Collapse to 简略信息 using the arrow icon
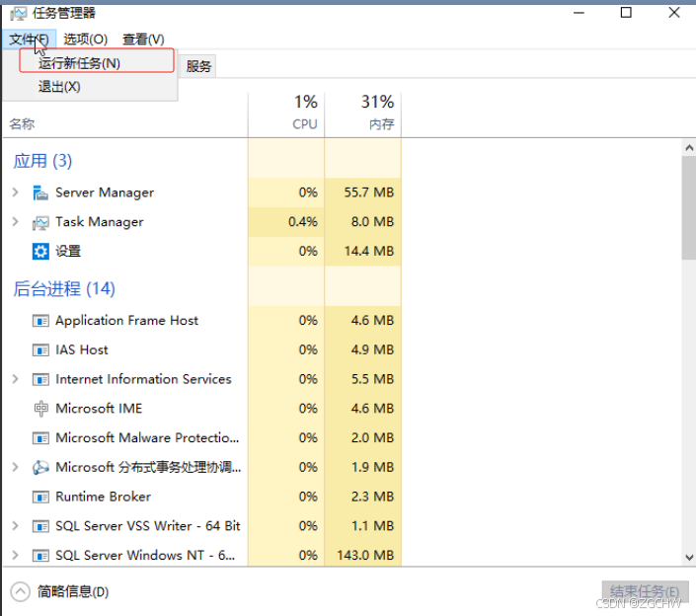 [x=20, y=591]
